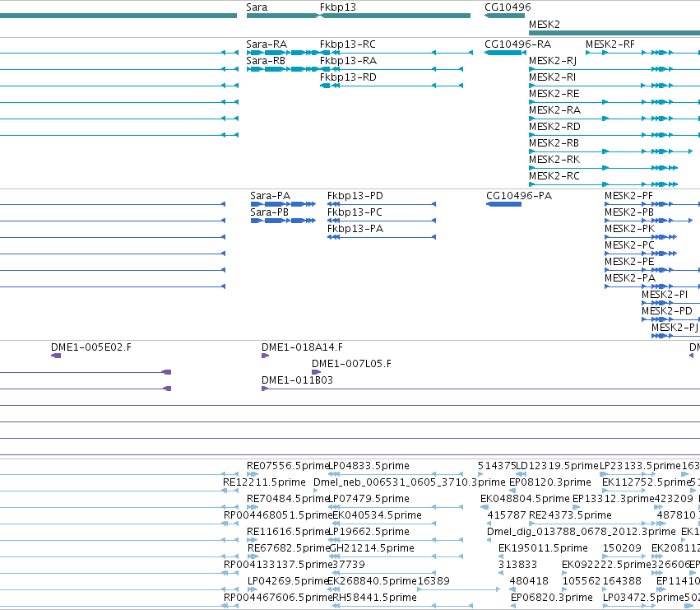This screenshot has height=610, width=700.
Task: Select protein MESK2-PB
Action: 629,212
